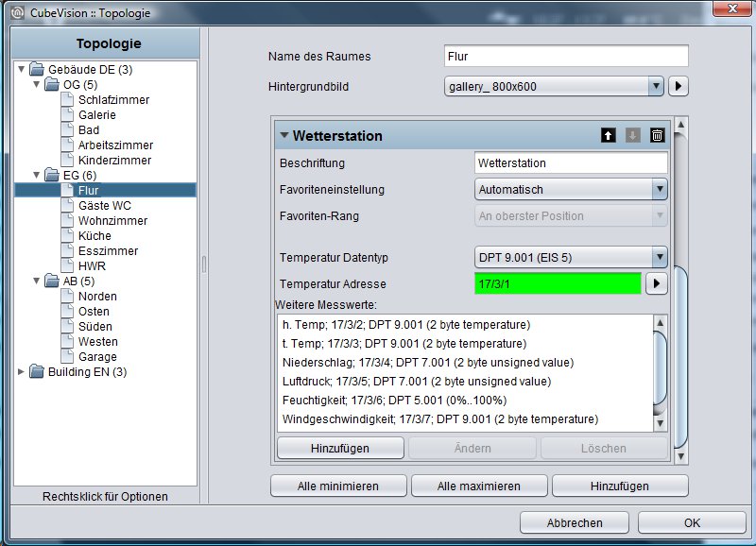Image resolution: width=756 pixels, height=546 pixels.
Task: Move Wetterstation element up with arrow icon
Action: pyautogui.click(x=608, y=135)
